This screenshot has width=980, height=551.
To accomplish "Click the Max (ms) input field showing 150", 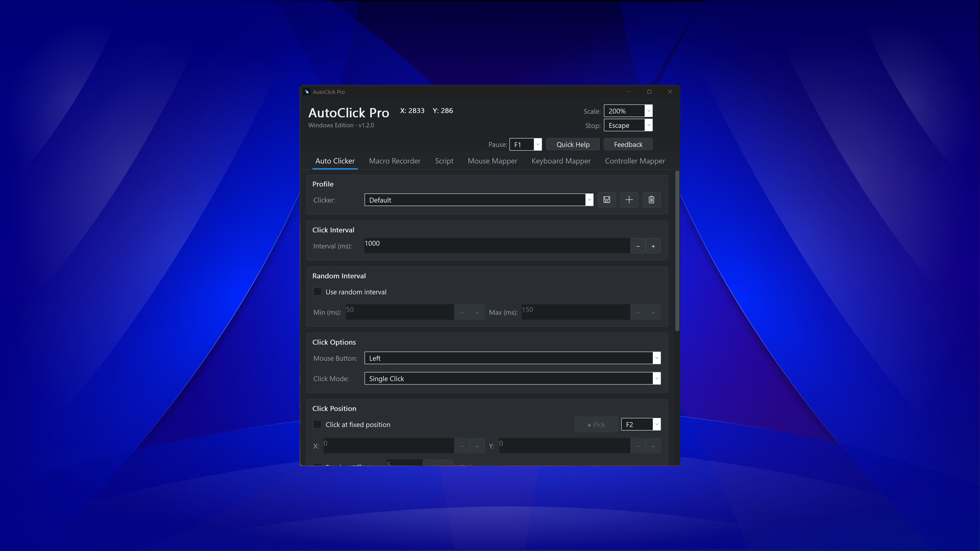I will 575,312.
